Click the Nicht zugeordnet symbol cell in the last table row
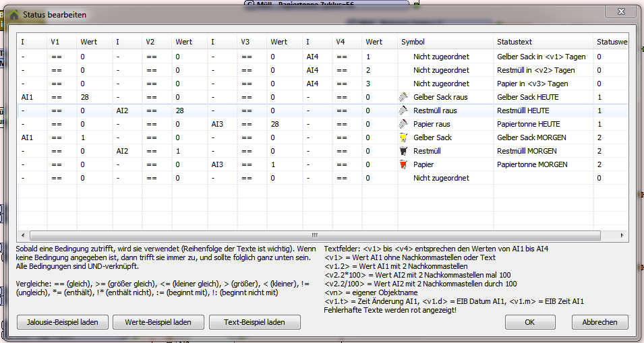 [x=445, y=178]
